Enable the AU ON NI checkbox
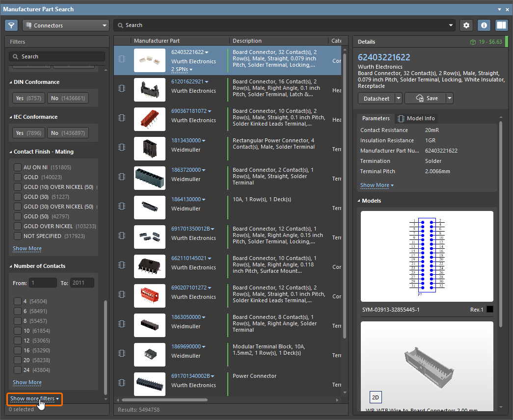513x420 pixels. [x=18, y=167]
